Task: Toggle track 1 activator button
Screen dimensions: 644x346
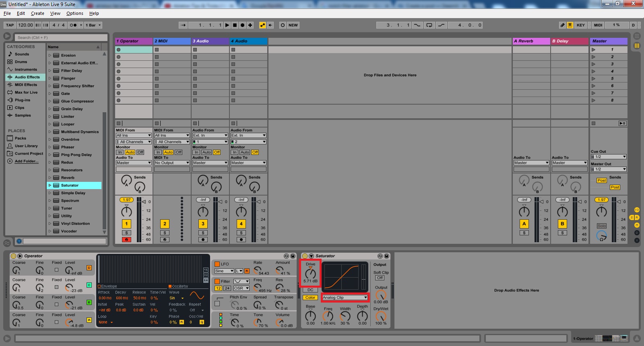Action: (126, 224)
